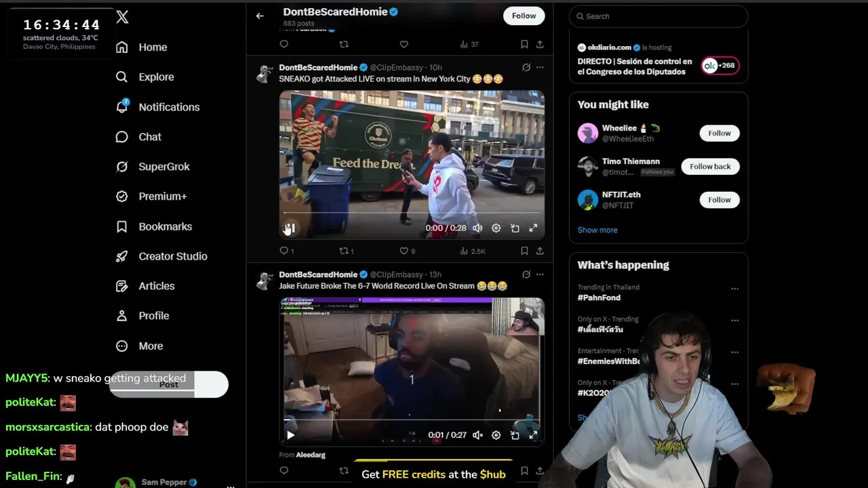The width and height of the screenshot is (868, 488).
Task: Expand the More sidebar menu
Action: pyautogui.click(x=140, y=346)
